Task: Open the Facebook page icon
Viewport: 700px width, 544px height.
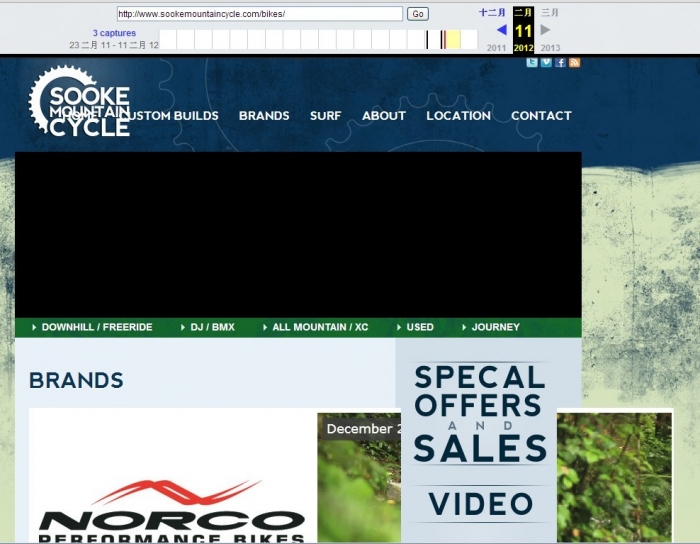Action: pyautogui.click(x=561, y=62)
